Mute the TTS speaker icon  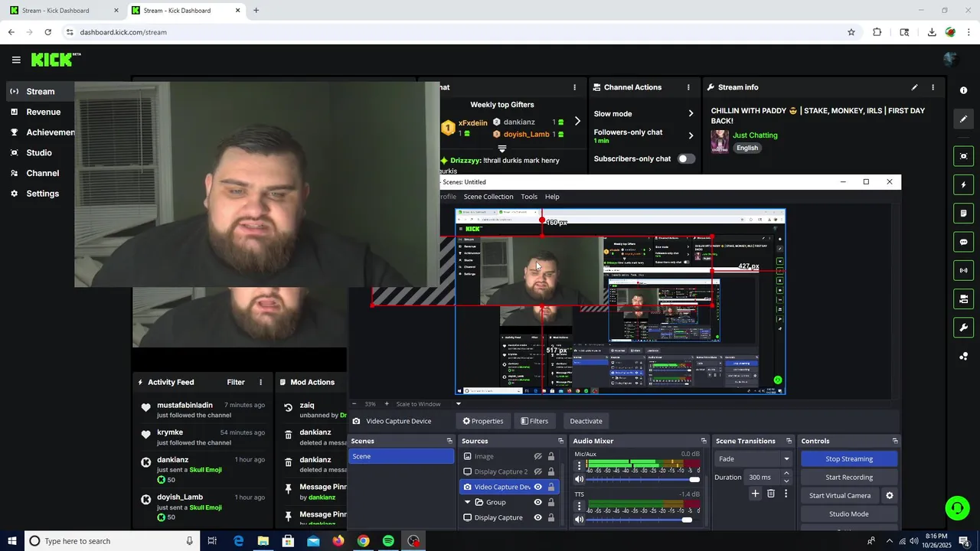579,520
